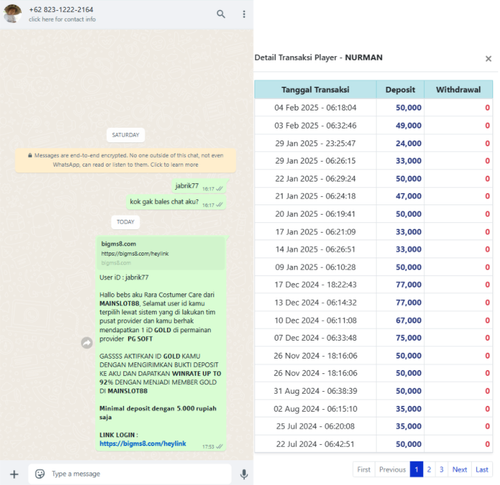Screen dimensions: 500x485
Task: Click the TODAY date label
Action: (x=125, y=222)
